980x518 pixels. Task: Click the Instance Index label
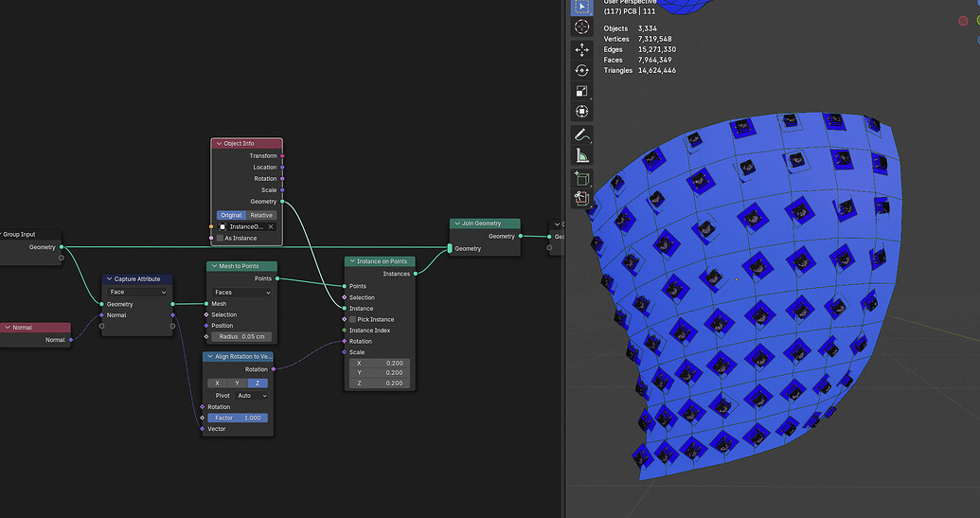(369, 330)
